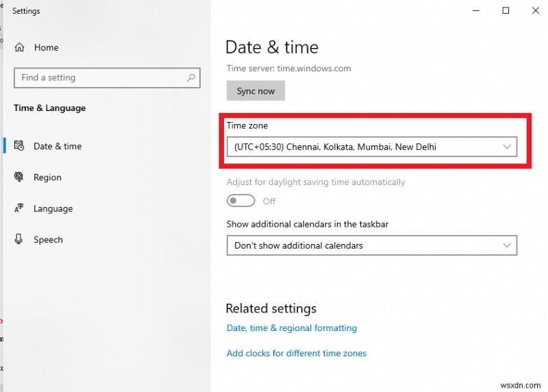
Task: Open the Region settings page
Action: (x=47, y=177)
